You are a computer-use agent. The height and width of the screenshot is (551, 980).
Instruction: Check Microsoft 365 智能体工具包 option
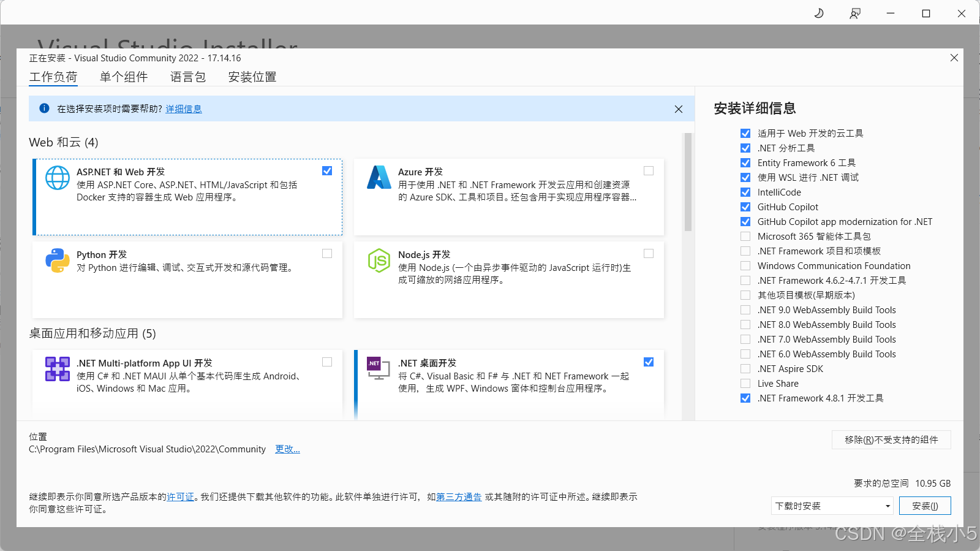745,236
